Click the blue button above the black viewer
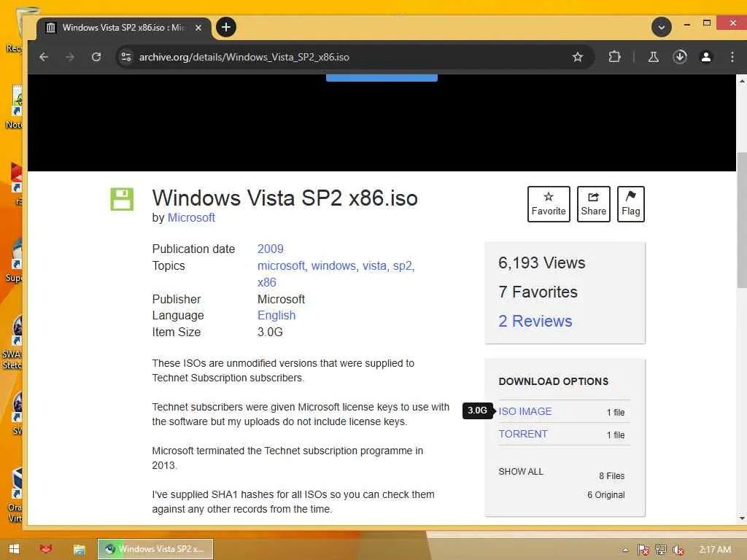Screen dimensions: 747x560 (x=382, y=77)
